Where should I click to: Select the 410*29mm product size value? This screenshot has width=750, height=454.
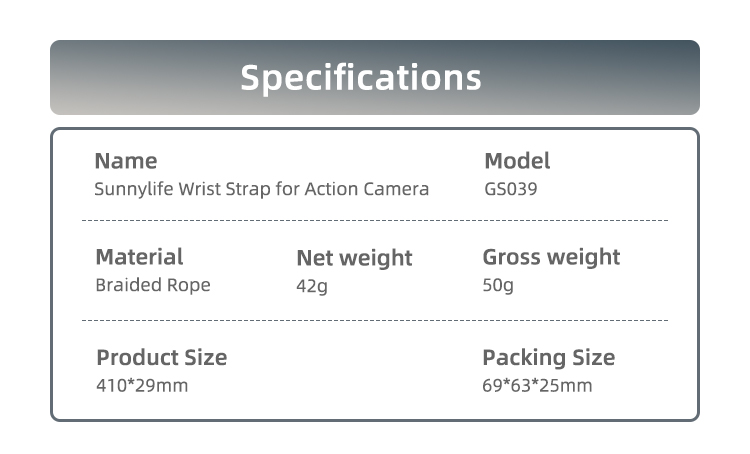[x=142, y=385]
